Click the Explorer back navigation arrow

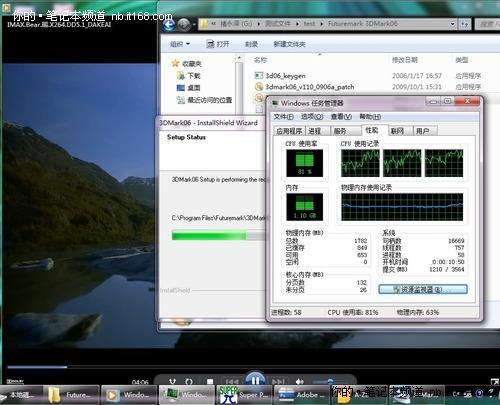coord(169,24)
